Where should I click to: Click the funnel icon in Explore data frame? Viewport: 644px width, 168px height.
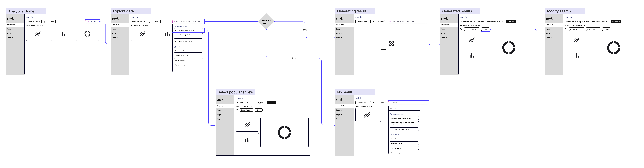(x=150, y=22)
